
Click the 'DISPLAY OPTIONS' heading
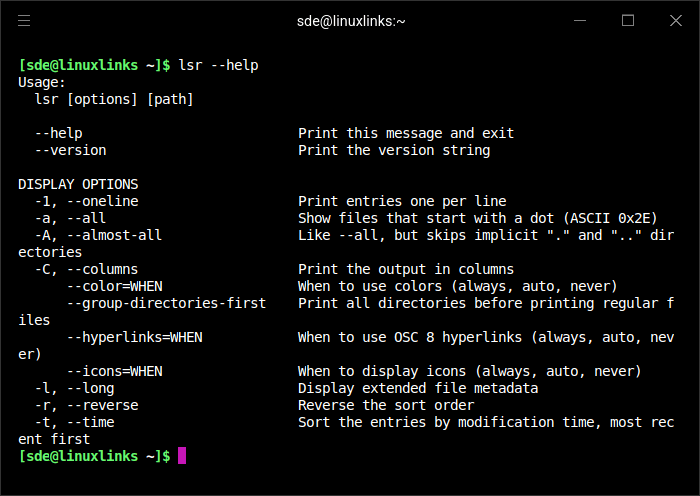[x=78, y=184]
